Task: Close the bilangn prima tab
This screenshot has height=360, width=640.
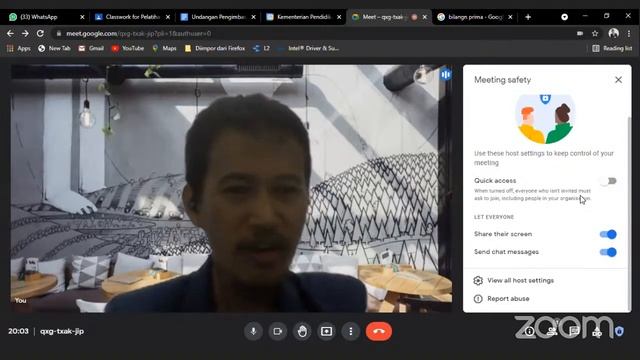Action: click(x=510, y=17)
